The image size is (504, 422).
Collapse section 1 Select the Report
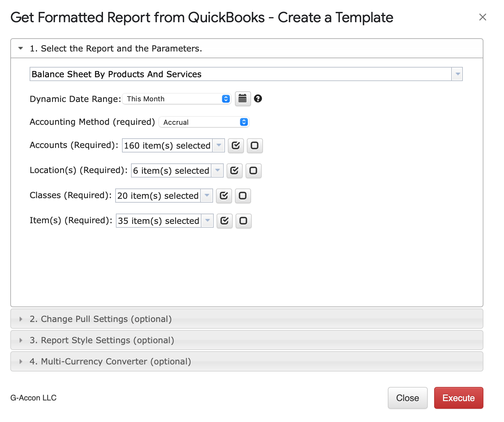247,49
